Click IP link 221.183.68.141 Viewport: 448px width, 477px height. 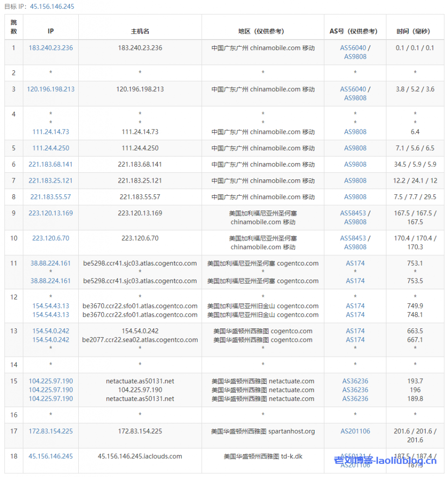point(50,164)
